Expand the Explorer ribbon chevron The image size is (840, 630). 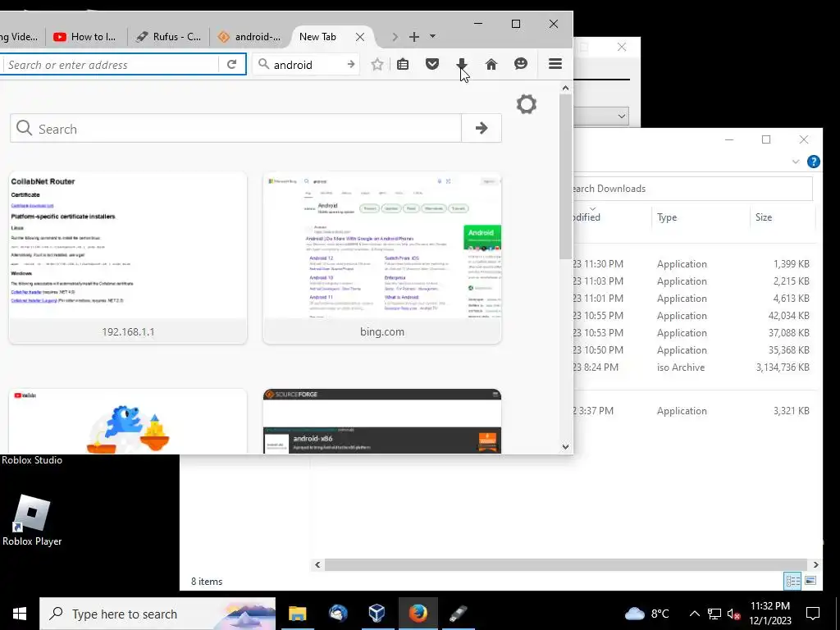click(796, 162)
